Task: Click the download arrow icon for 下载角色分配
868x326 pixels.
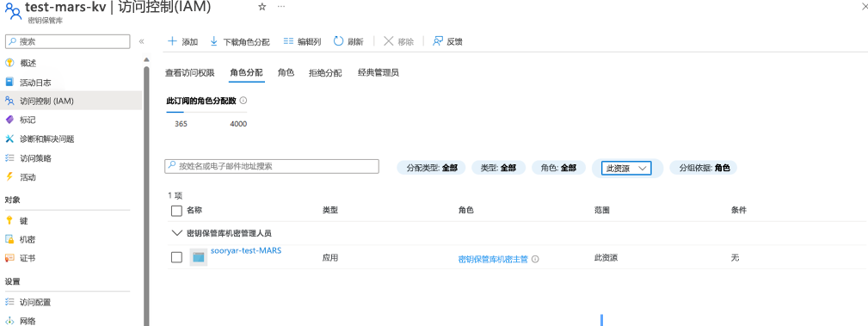Action: [x=213, y=41]
